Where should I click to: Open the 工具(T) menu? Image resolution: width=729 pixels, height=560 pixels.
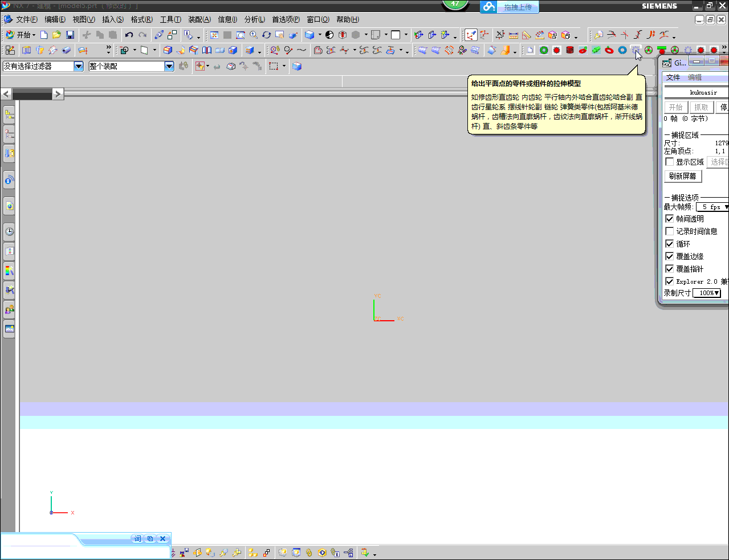(170, 19)
